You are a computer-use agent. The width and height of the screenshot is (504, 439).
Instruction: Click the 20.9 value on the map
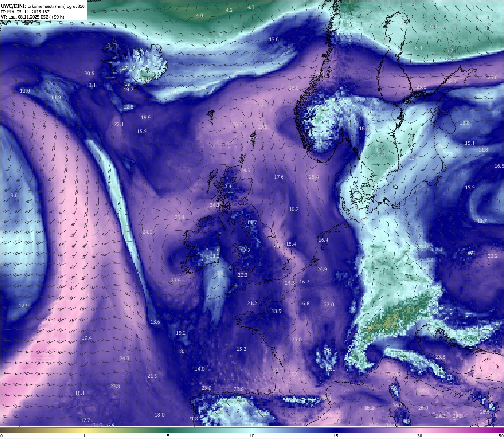[322, 270]
